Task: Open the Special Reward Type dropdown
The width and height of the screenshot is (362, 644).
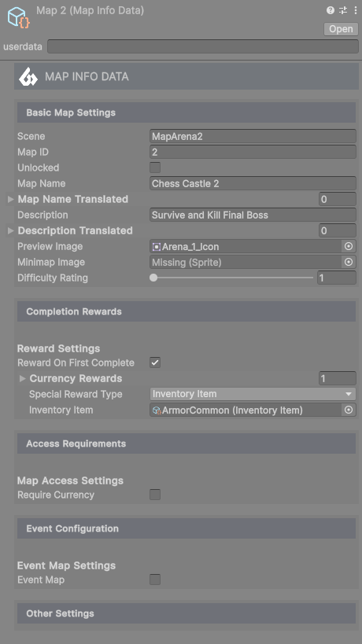Action: click(253, 394)
